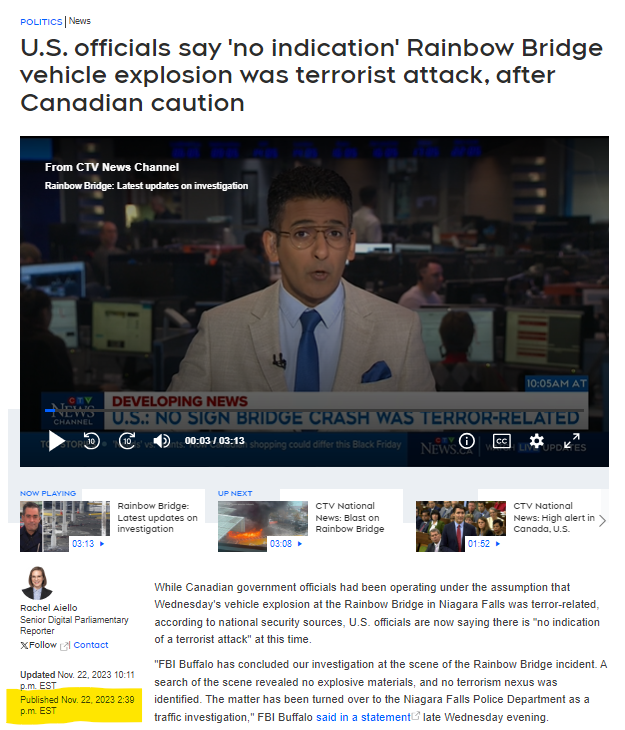Click 'Senior Digital Parliamentary Reporter' title

coord(74,625)
